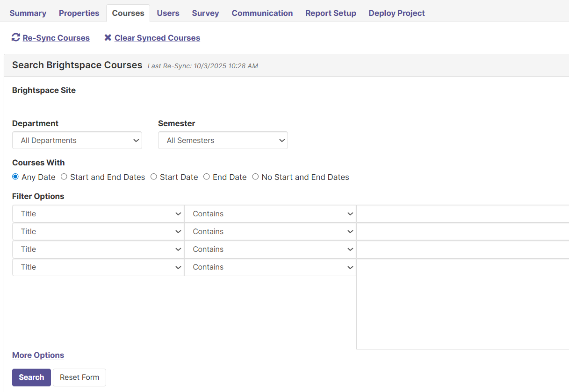The image size is (569, 392).
Task: Click the Brightspace Site label
Action: (44, 90)
